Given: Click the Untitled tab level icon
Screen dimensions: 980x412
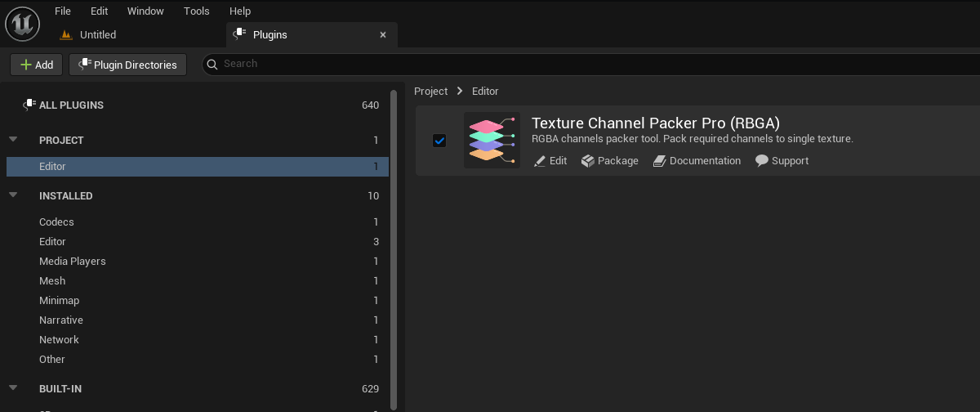Looking at the screenshot, I should coord(67,34).
